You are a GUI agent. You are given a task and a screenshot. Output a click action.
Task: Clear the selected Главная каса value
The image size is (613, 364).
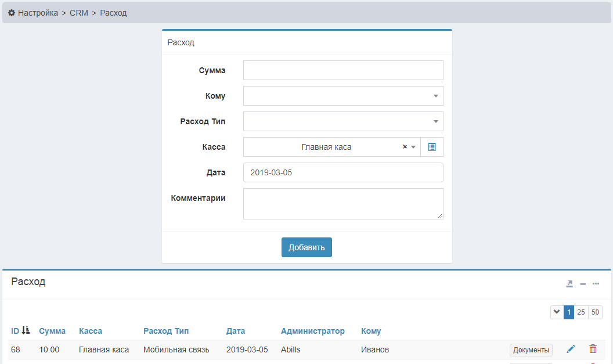405,147
